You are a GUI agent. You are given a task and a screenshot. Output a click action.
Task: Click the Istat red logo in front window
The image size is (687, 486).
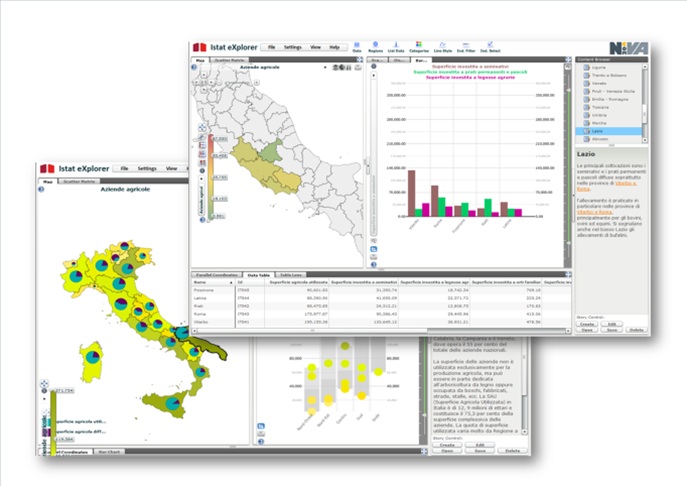[x=199, y=47]
